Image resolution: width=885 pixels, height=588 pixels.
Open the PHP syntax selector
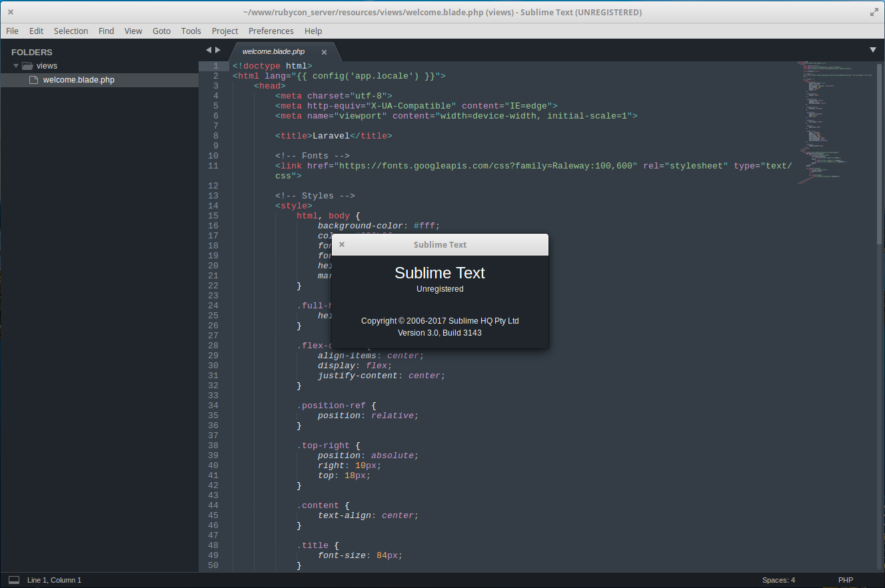point(845,580)
